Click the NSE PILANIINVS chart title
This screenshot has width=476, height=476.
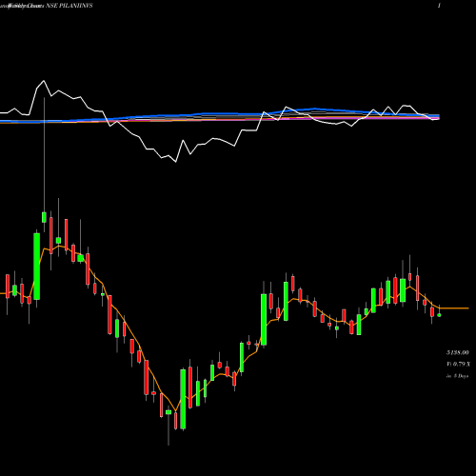pyautogui.click(x=69, y=6)
